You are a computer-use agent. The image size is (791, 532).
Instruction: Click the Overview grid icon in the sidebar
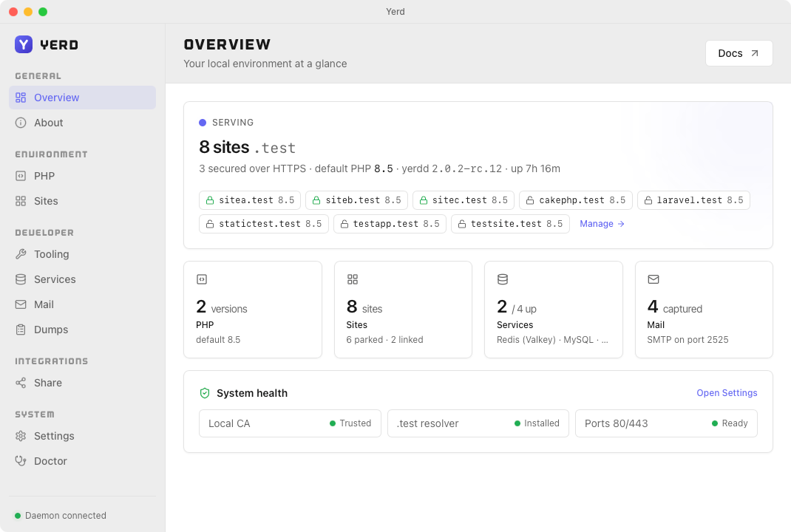point(21,98)
